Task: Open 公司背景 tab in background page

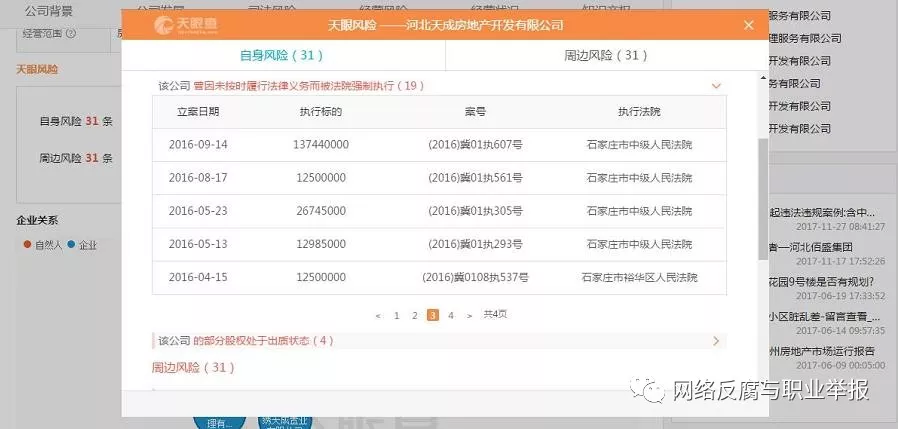Action: [49, 10]
